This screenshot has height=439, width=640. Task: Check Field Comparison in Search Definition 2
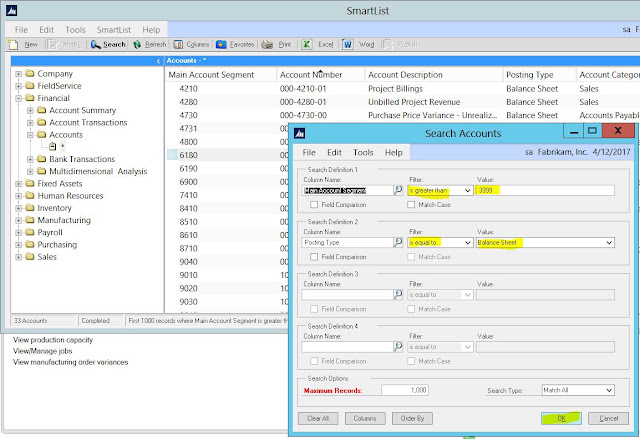pos(314,257)
